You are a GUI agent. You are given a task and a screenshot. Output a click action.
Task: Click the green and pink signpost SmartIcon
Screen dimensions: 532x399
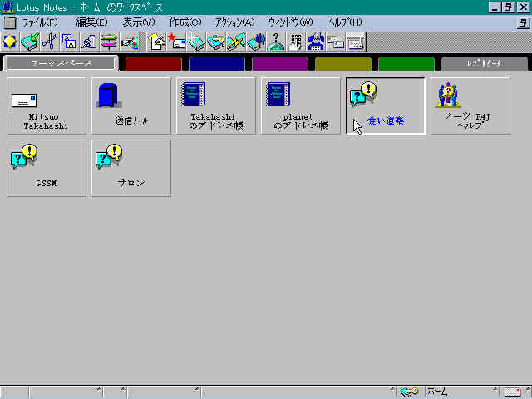(x=109, y=42)
